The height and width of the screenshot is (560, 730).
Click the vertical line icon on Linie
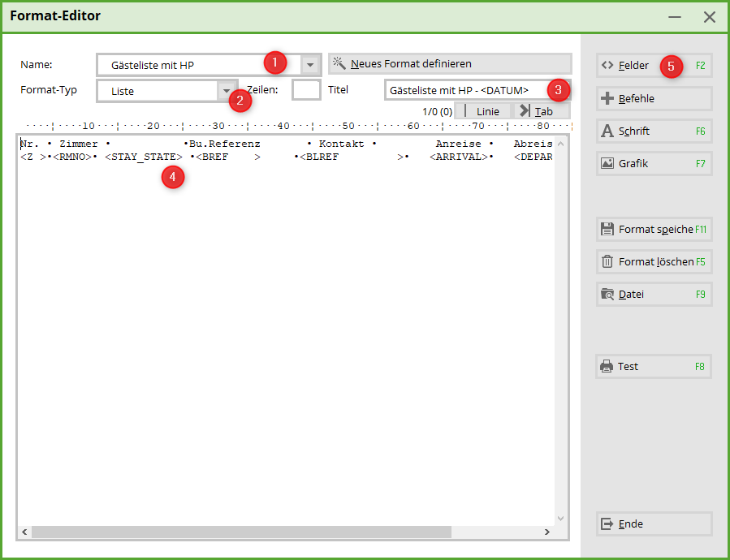click(465, 111)
